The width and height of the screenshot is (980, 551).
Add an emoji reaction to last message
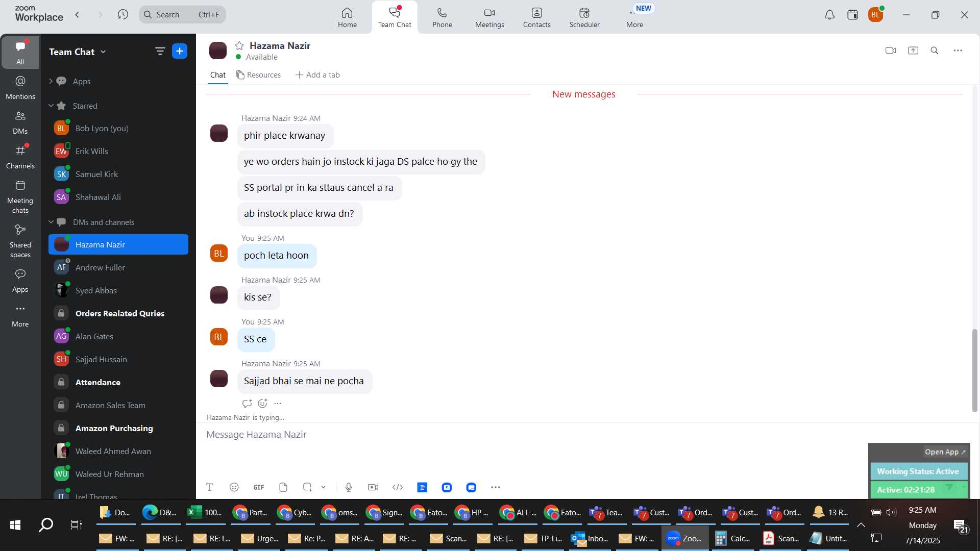pos(263,404)
